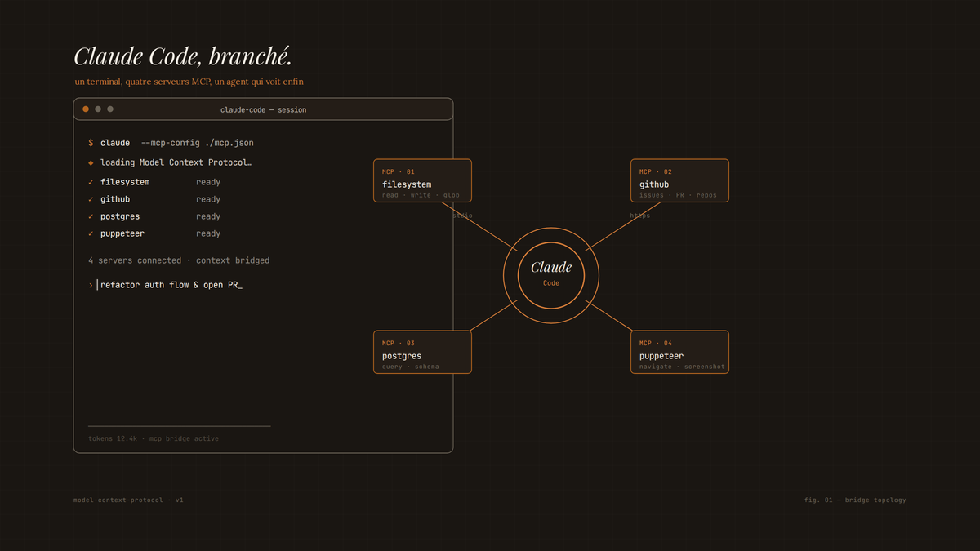
Task: Click the checkmark beside postgres in terminal
Action: pos(91,216)
